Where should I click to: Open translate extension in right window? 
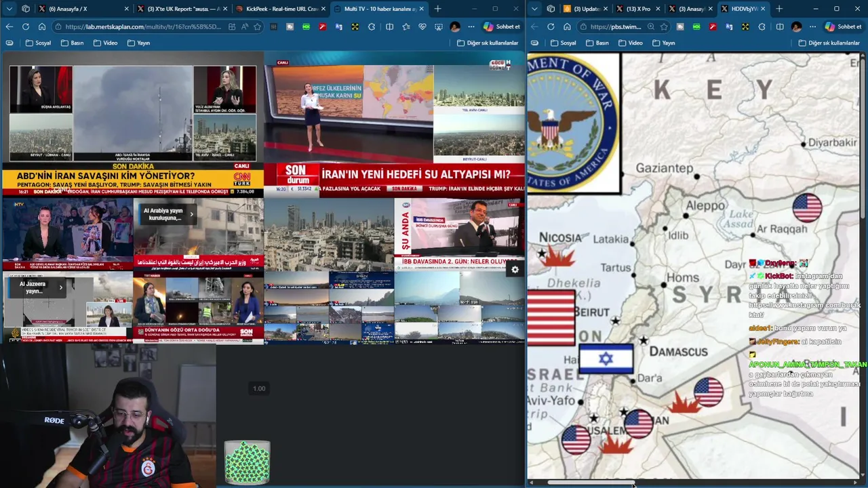point(729,26)
